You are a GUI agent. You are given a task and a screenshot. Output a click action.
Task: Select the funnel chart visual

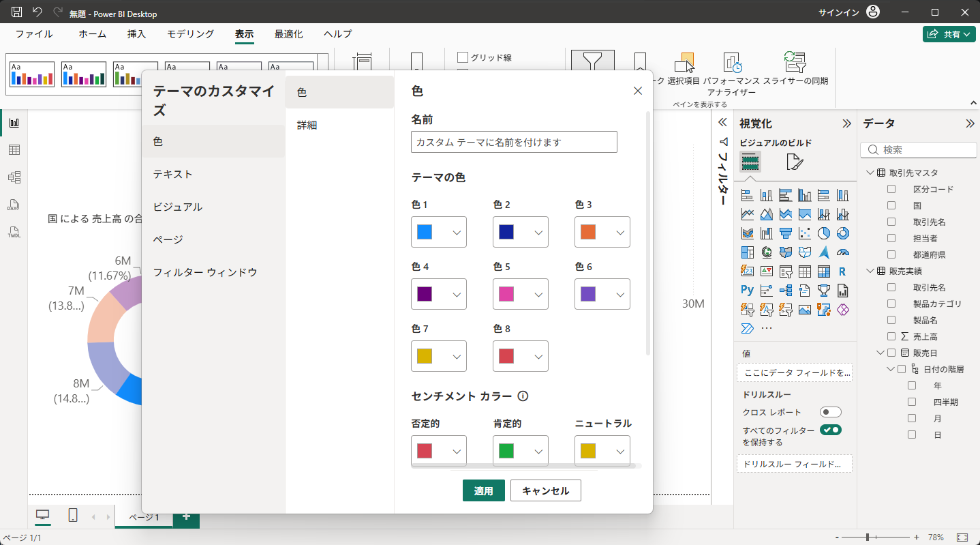click(x=786, y=233)
